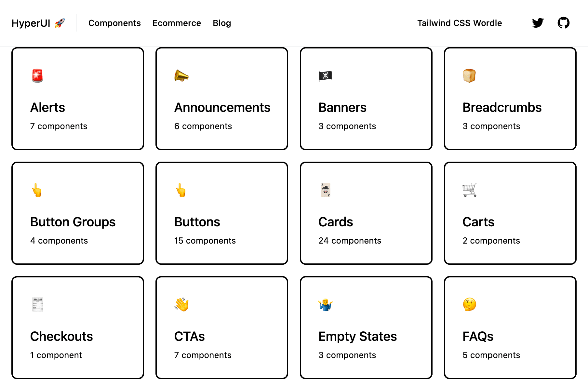
Task: Click the Twitter bird icon
Action: tap(537, 23)
